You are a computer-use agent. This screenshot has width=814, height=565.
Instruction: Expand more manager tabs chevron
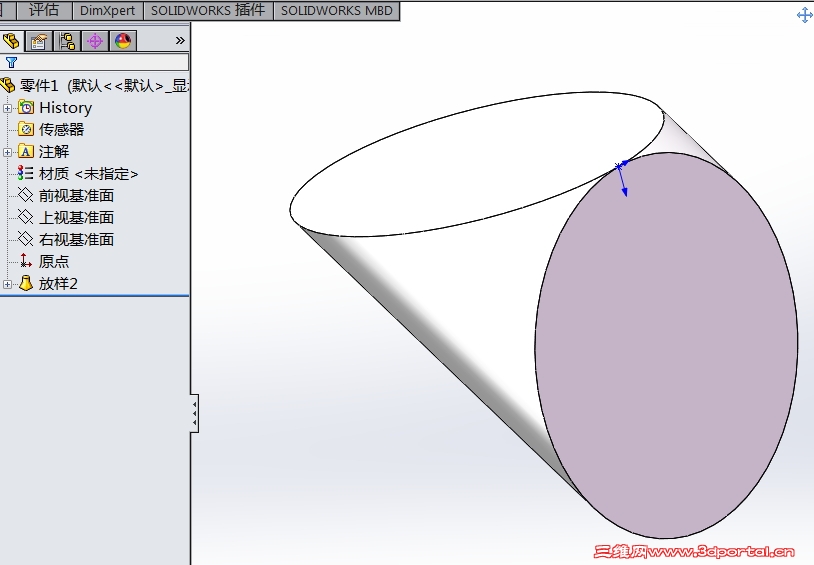tap(180, 41)
